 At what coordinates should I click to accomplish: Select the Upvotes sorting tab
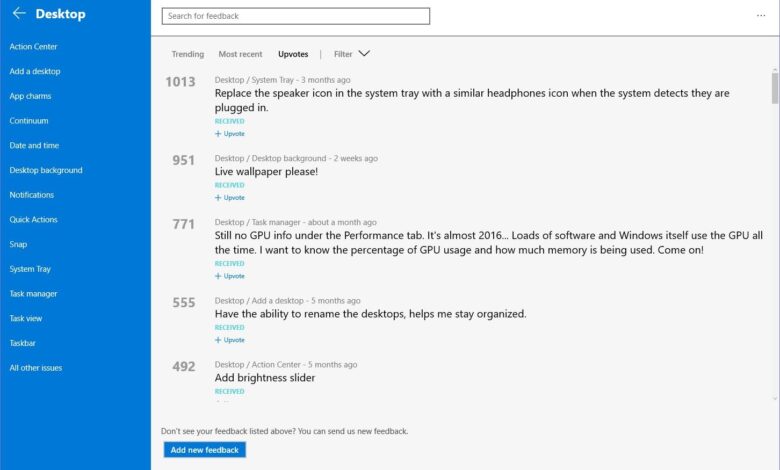click(293, 54)
